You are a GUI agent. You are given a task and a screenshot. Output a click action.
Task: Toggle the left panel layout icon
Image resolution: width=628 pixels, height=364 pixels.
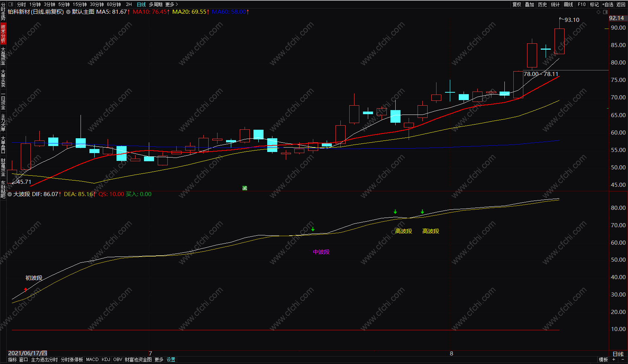click(10, 4)
